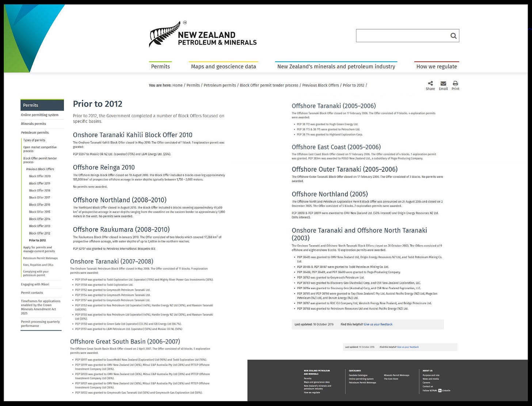Click the Email envelope icon
Viewport: 532px width, 406px height.
[443, 83]
